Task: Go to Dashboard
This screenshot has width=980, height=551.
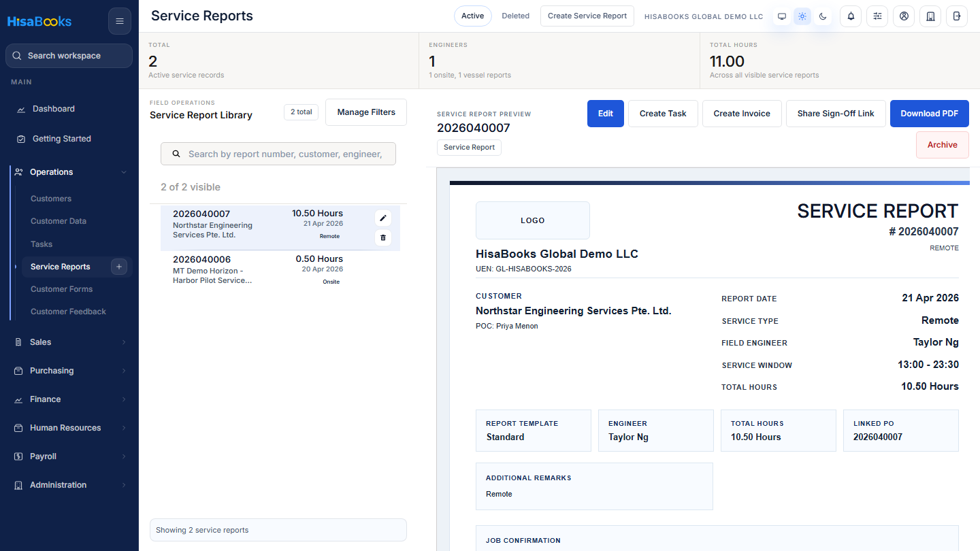Action: [54, 109]
